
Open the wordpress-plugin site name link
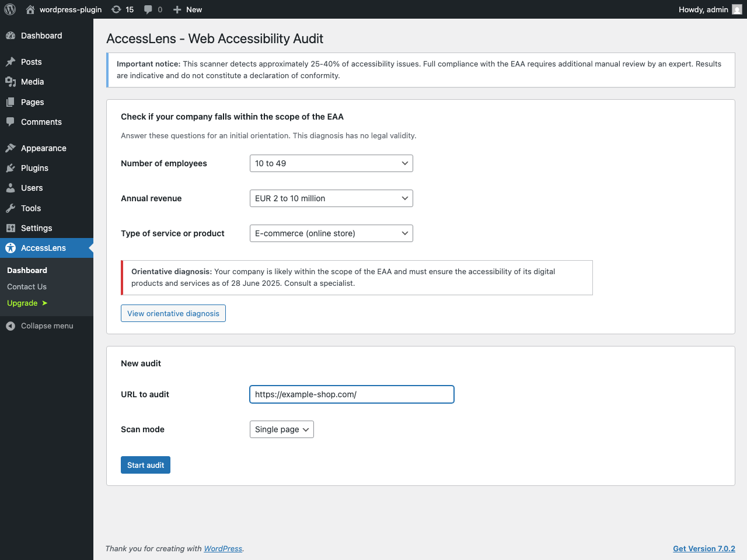click(71, 9)
